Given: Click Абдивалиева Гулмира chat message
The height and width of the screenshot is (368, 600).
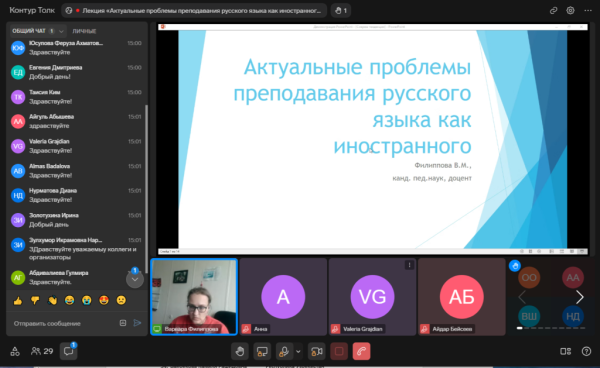Looking at the screenshot, I should pyautogui.click(x=77, y=277).
